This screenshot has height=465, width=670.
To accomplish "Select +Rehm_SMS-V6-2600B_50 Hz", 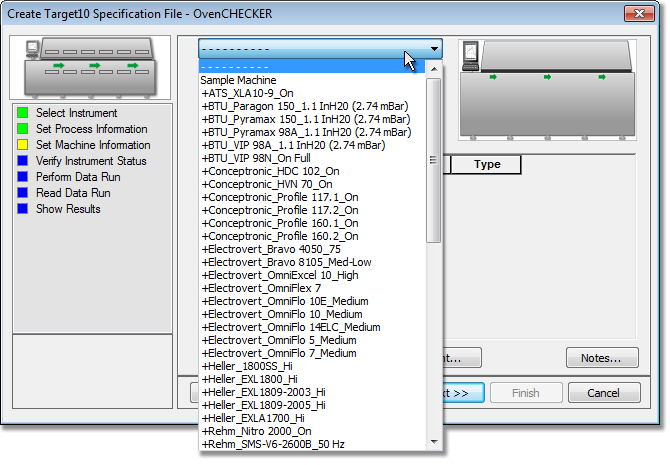I will (312, 444).
